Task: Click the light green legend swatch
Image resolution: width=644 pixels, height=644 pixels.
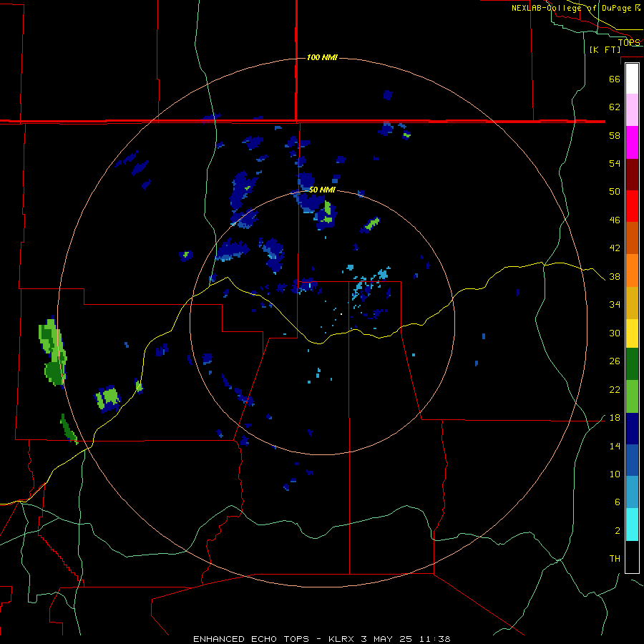Action: pyautogui.click(x=632, y=396)
